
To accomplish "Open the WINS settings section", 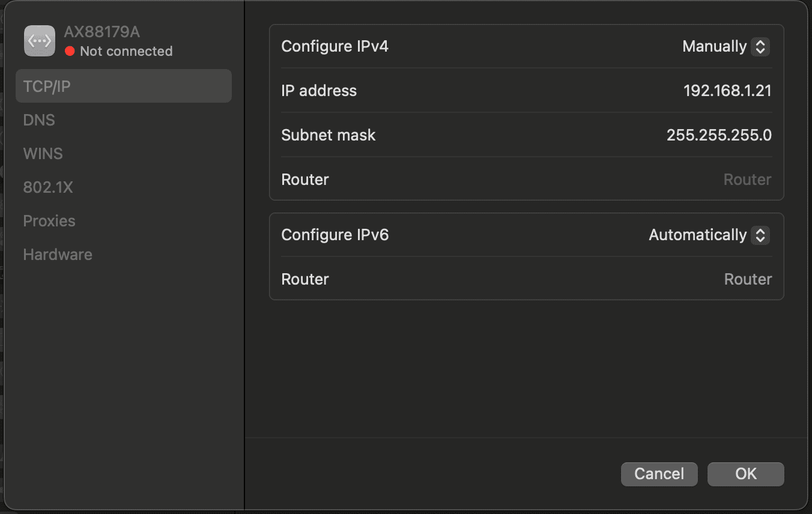I will point(43,154).
